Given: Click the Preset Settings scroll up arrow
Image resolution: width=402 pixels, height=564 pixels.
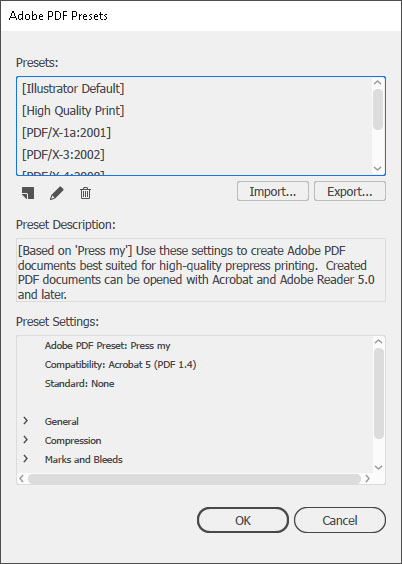Looking at the screenshot, I should coord(378,341).
